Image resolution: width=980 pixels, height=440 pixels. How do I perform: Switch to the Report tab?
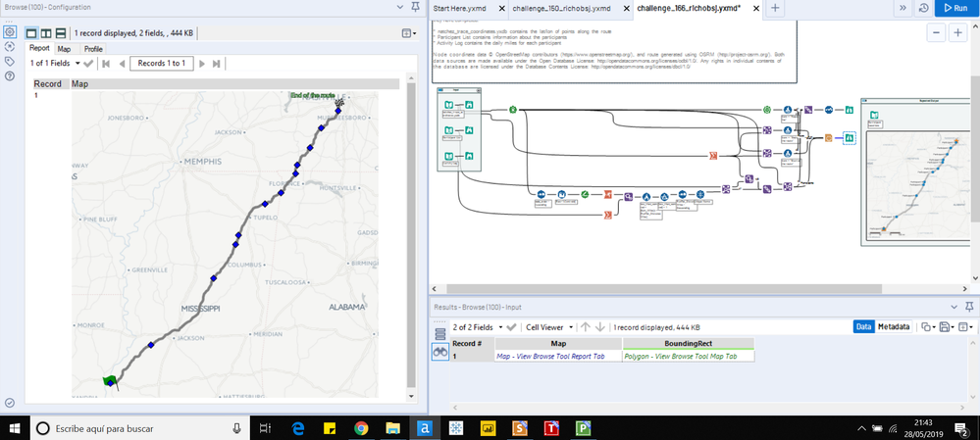40,49
